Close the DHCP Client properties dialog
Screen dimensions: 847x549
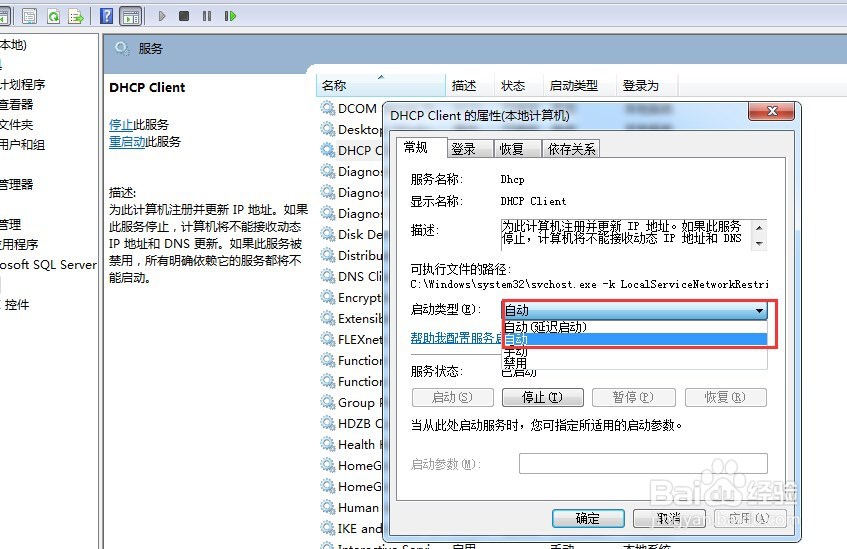pyautogui.click(x=771, y=111)
